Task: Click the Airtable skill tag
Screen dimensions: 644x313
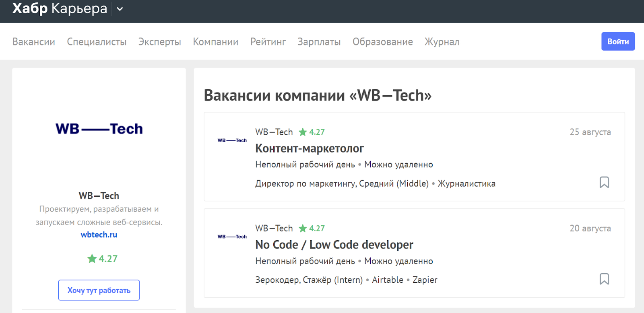Action: pyautogui.click(x=388, y=280)
